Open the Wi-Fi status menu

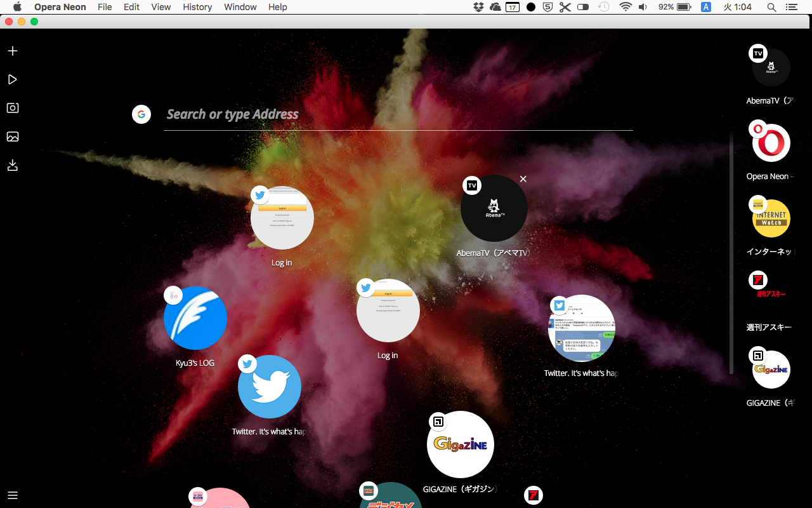coord(626,7)
